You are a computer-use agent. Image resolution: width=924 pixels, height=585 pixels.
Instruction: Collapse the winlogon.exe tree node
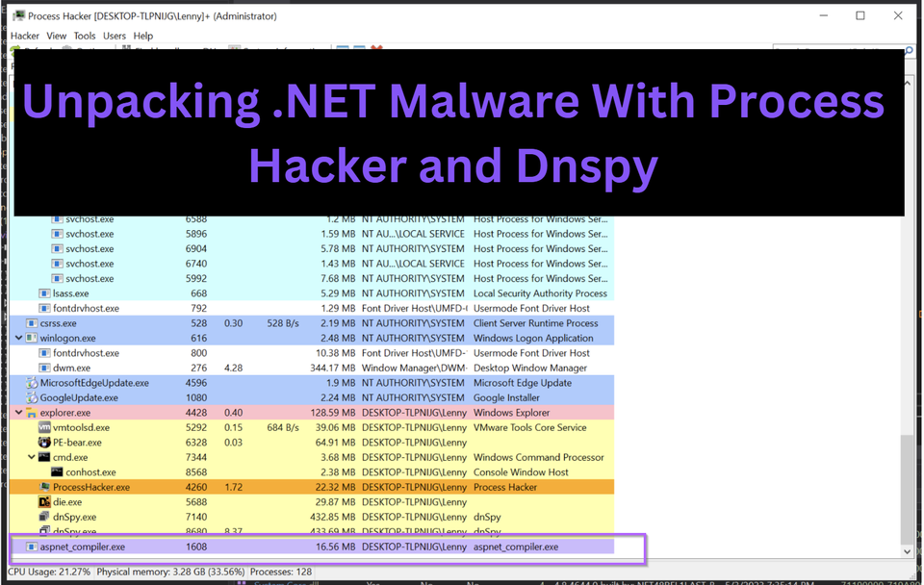click(x=17, y=338)
